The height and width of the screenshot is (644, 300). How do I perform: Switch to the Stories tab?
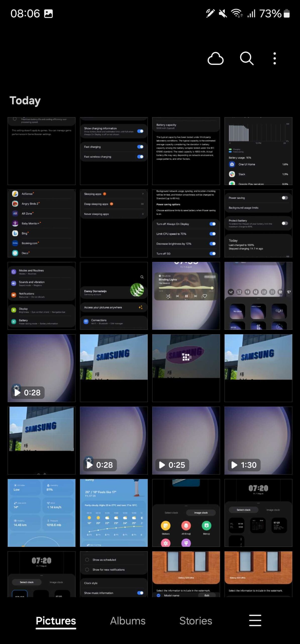(195, 621)
